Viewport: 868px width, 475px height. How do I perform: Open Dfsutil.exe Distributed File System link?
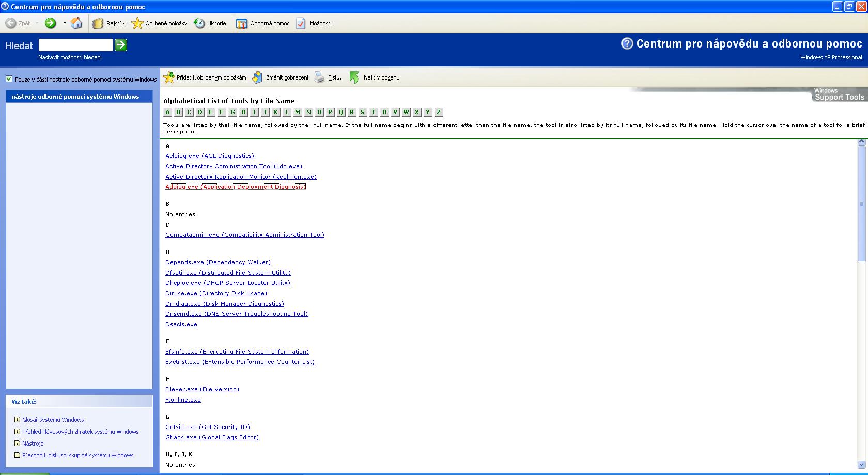pyautogui.click(x=228, y=273)
